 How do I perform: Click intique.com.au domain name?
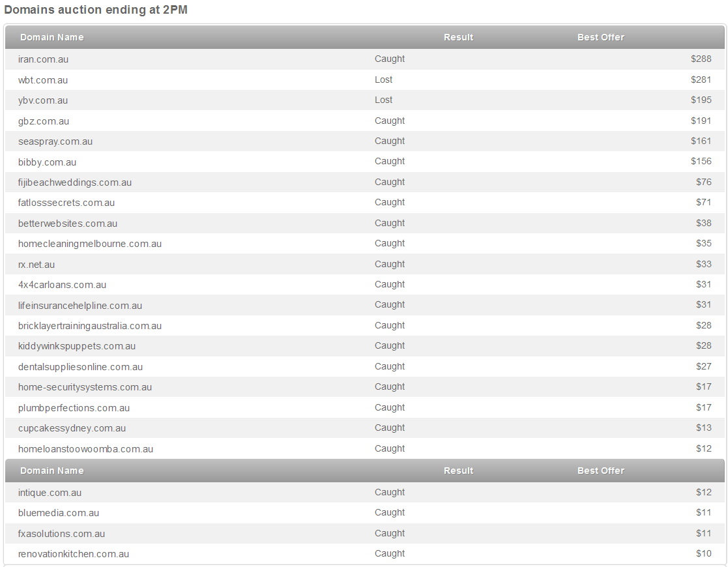coord(50,493)
